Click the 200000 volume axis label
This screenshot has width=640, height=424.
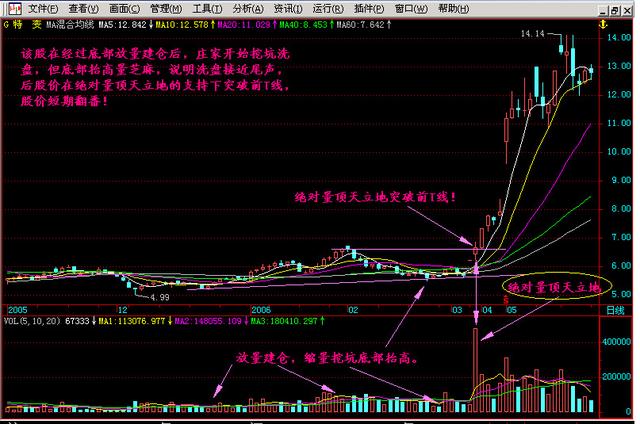tap(616, 377)
